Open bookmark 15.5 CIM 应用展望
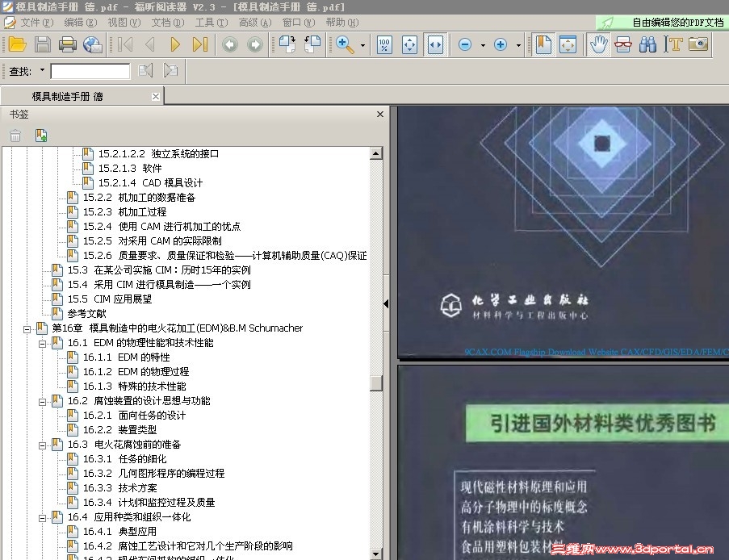 tap(110, 299)
